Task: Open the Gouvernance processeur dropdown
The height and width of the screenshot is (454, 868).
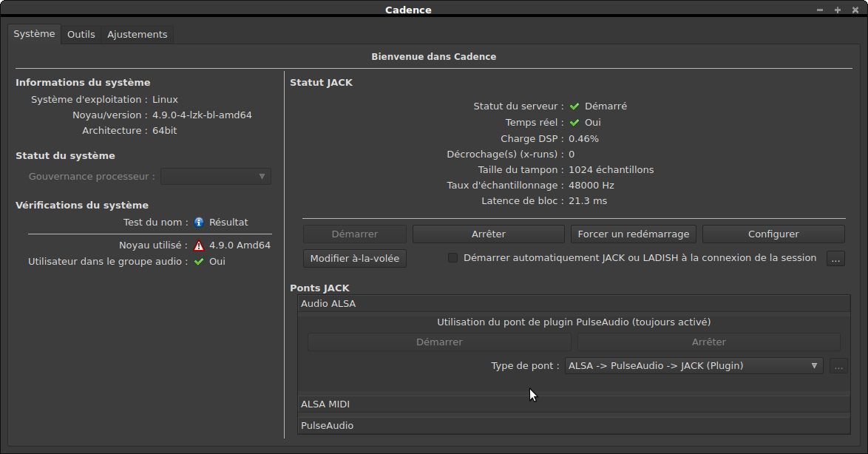Action: point(216,176)
